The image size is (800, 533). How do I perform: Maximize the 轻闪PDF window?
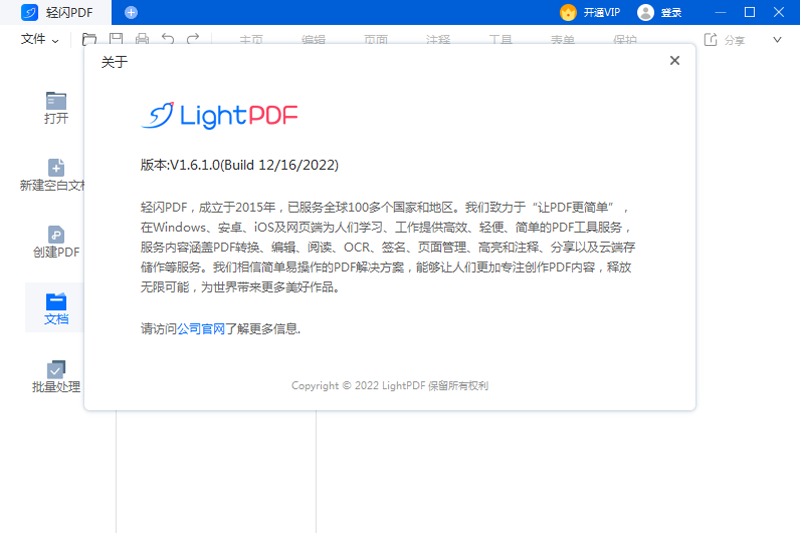coord(749,12)
